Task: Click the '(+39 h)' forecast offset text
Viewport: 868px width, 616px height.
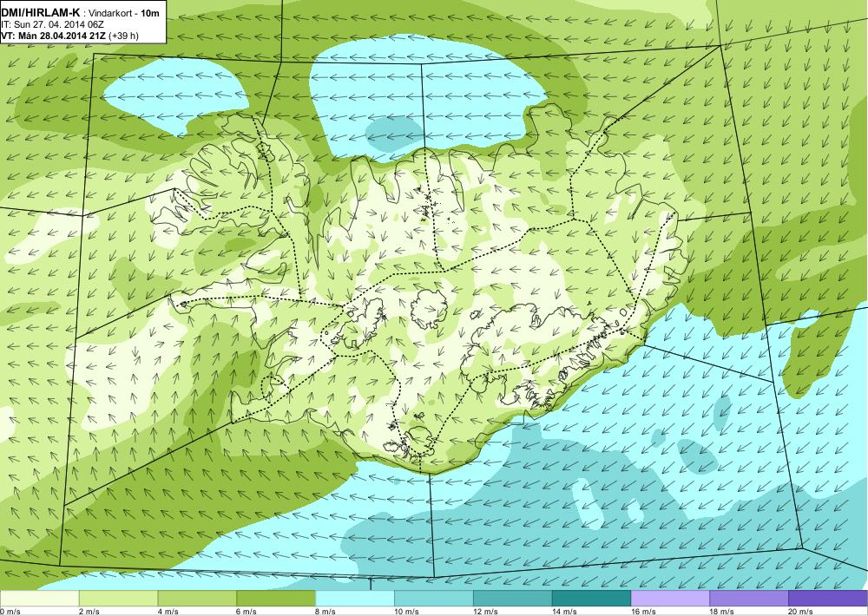Action: [124, 36]
